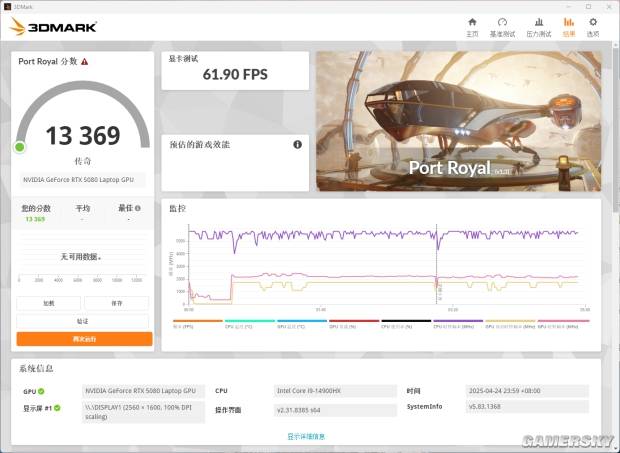The height and width of the screenshot is (453, 620).
Task: Click the 3DMark app icon in title bar
Action: 7,6
